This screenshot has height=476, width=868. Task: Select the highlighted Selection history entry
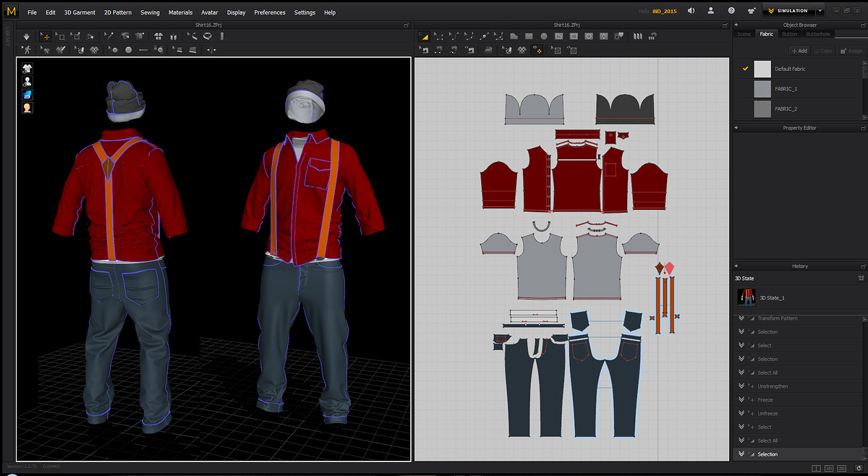coord(798,454)
